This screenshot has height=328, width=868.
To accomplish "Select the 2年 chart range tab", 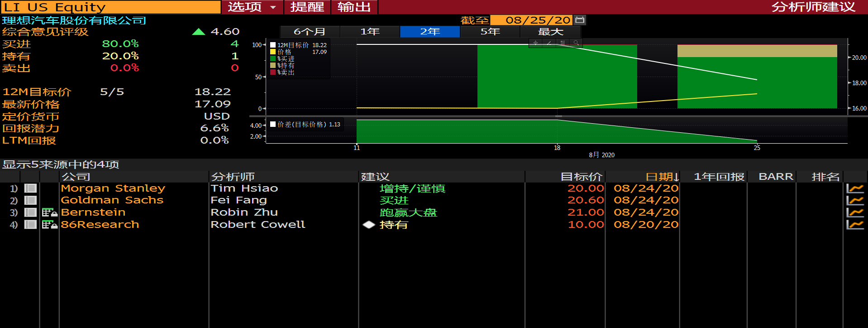I will [430, 32].
